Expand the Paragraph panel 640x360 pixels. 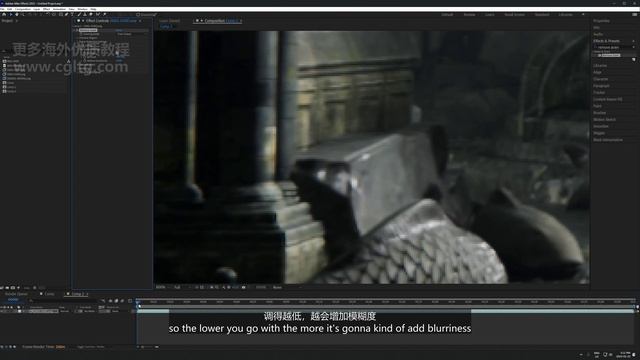(601, 86)
